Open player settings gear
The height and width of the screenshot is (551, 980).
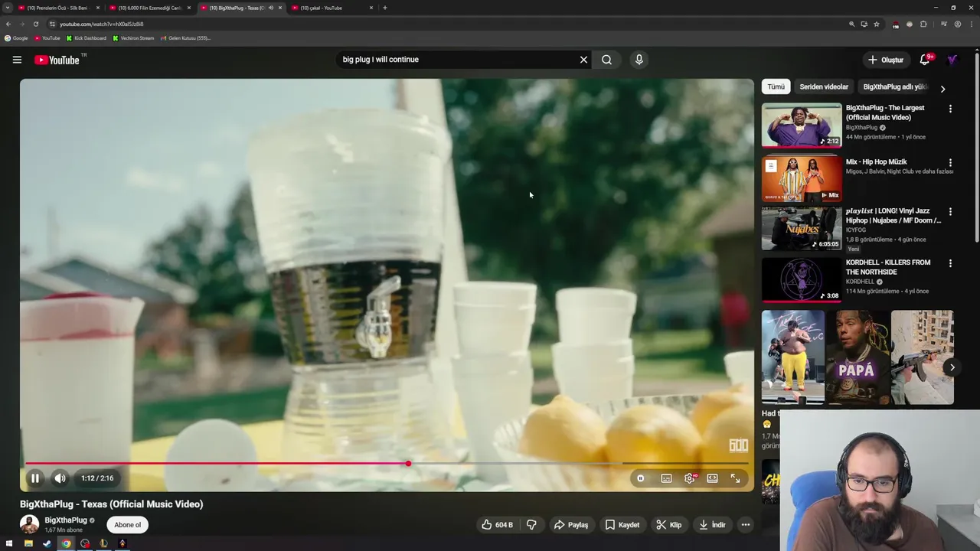pos(689,478)
